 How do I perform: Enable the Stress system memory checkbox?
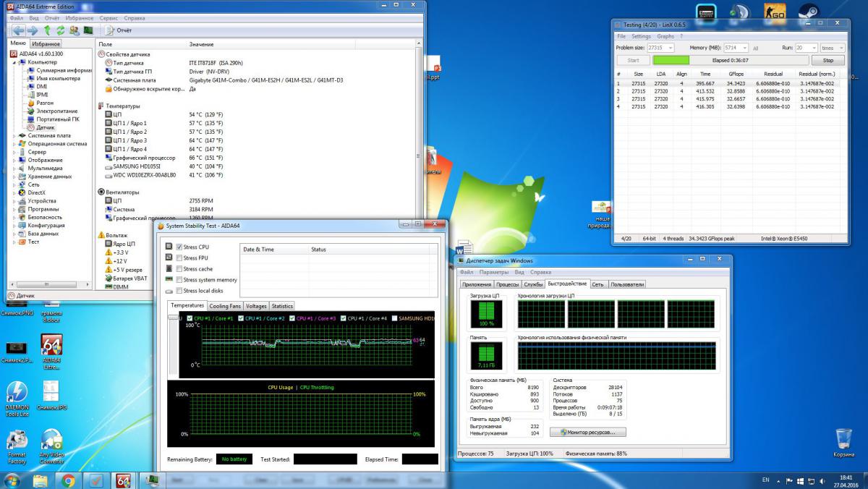point(179,280)
